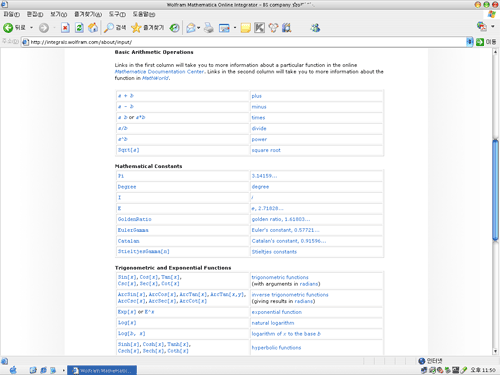Click the Catalan link
The height and width of the screenshot is (375, 500).
point(128,241)
